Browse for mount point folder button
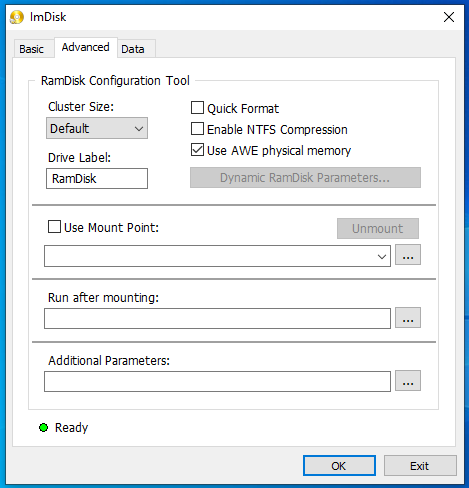The image size is (469, 488). click(408, 255)
